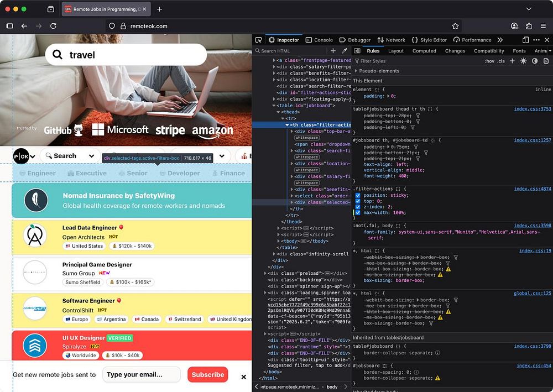Uncheck the top: 0 declaration

point(358,201)
